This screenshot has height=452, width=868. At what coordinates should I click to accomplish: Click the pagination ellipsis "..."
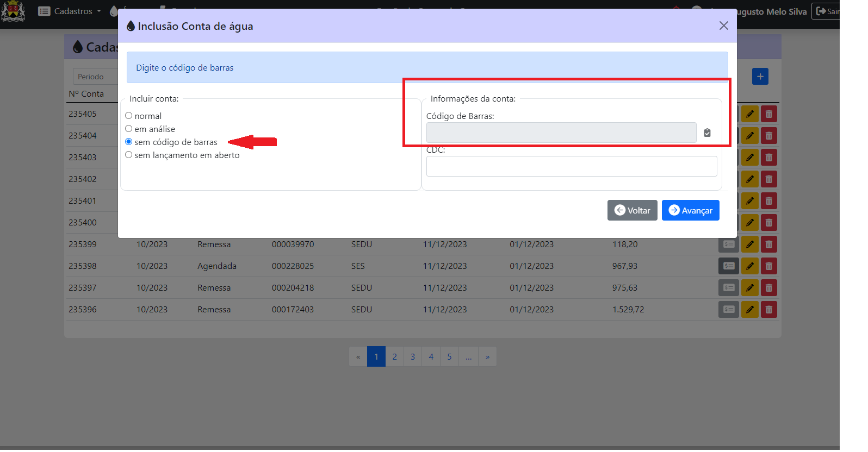[x=468, y=356]
